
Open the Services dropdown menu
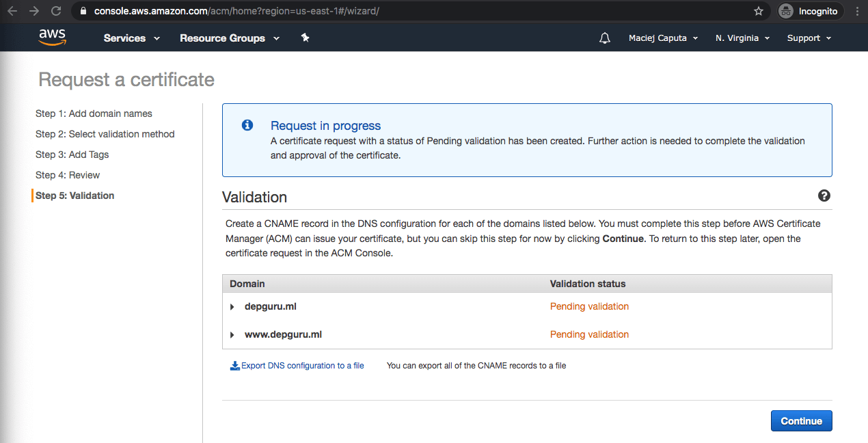[131, 38]
